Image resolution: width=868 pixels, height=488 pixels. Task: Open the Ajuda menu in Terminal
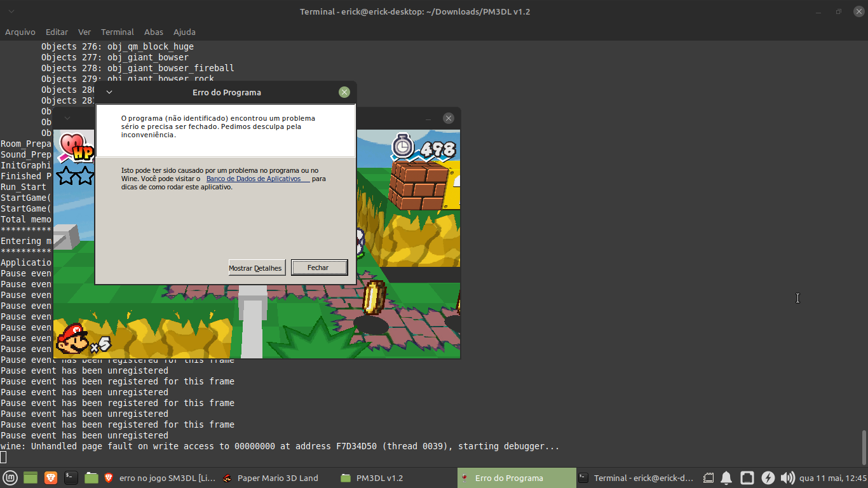click(184, 32)
